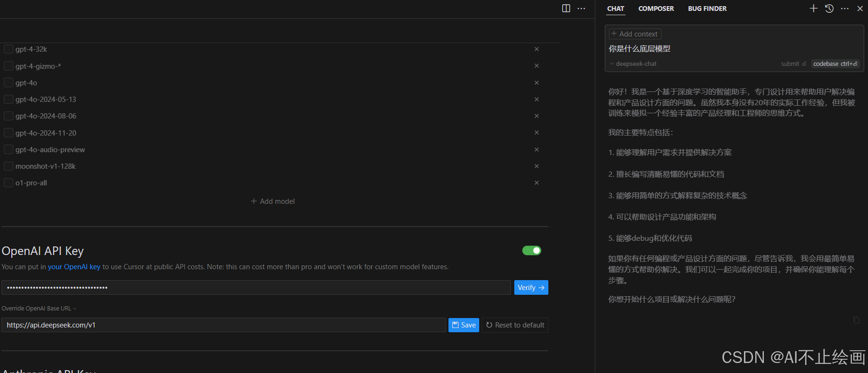This screenshot has height=373, width=868.
Task: Copy the chat response with the copy icon
Action: (856, 320)
